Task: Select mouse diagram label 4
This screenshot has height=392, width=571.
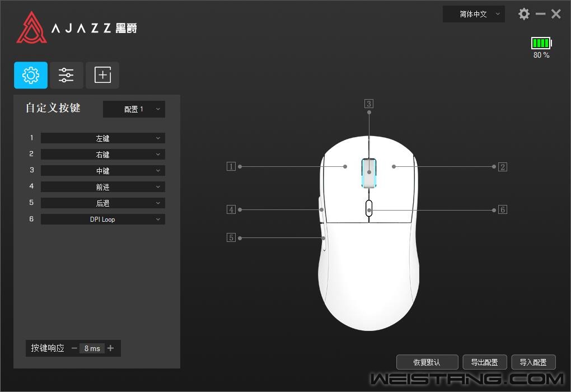Action: (231, 209)
